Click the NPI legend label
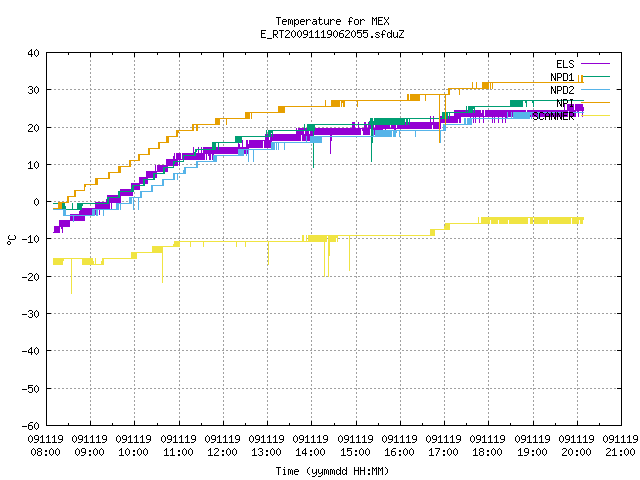The width and height of the screenshot is (640, 480). pyautogui.click(x=565, y=103)
